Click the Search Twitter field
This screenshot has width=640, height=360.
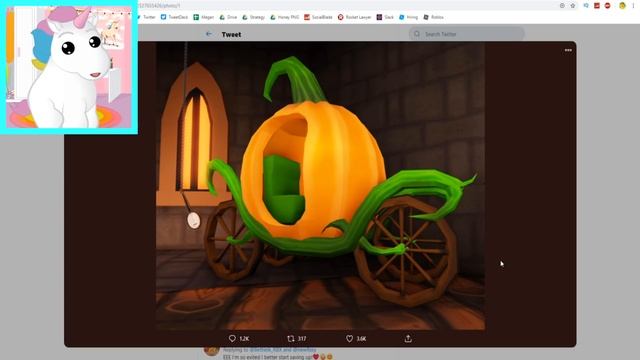click(467, 34)
